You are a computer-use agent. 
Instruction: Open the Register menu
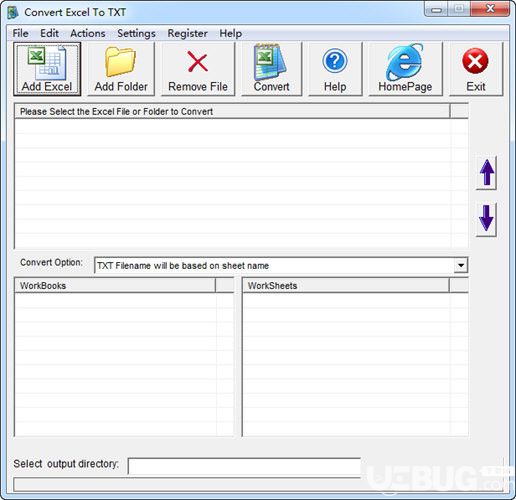[187, 33]
